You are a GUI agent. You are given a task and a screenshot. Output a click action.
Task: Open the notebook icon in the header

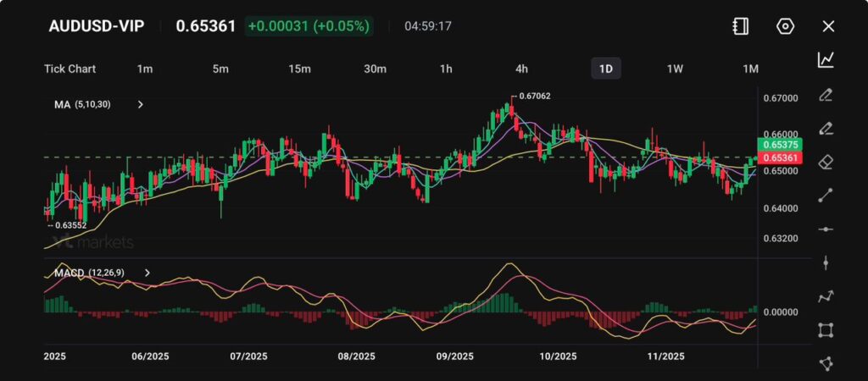[x=741, y=26]
